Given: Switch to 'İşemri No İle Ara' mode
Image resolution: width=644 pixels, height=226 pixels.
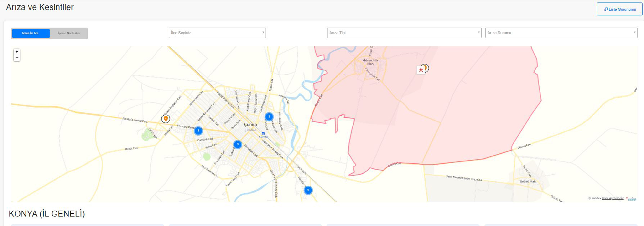Looking at the screenshot, I should [x=69, y=33].
